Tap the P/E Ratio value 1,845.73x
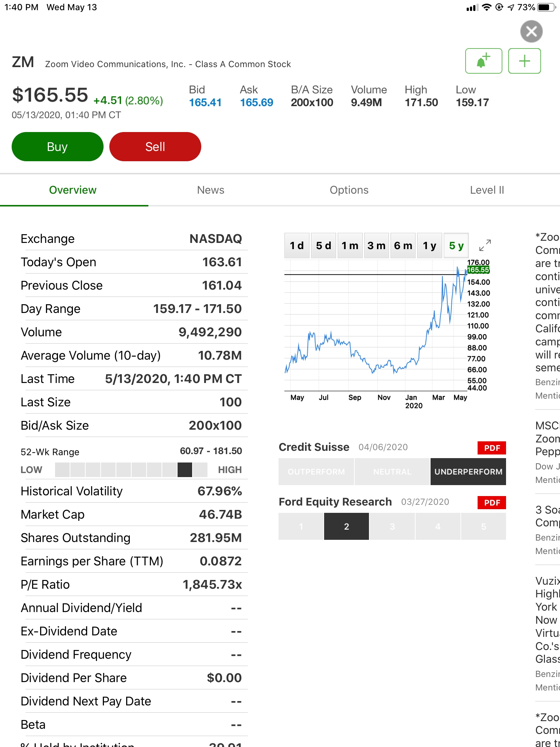The height and width of the screenshot is (747, 560). point(212,584)
